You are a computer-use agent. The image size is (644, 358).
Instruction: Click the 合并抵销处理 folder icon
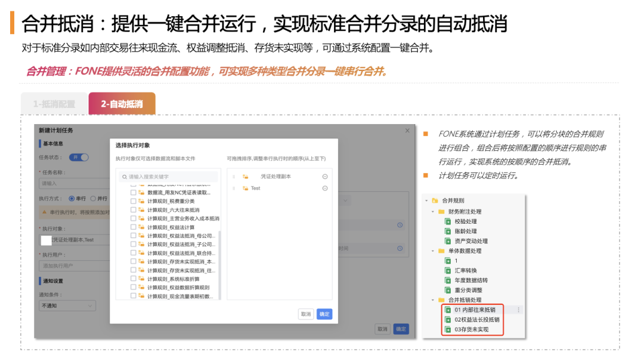(440, 299)
